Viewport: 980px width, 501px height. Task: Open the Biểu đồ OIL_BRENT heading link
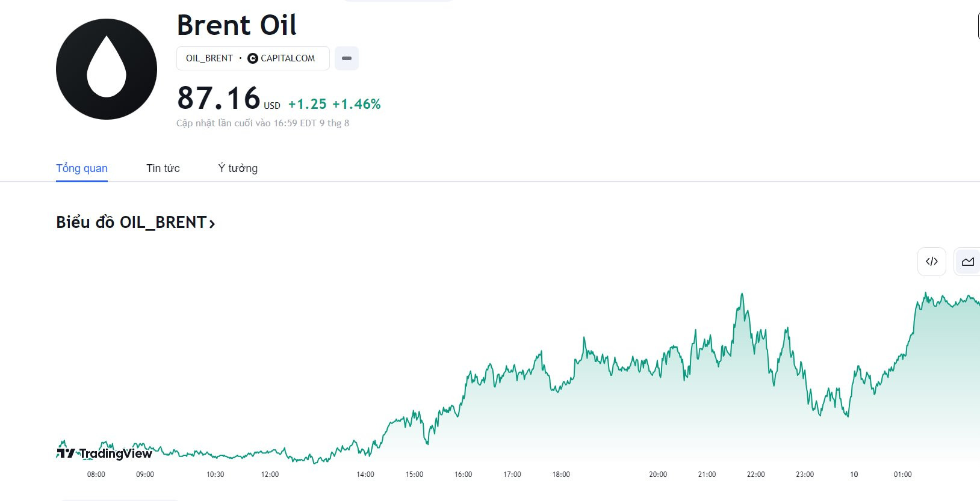tap(131, 223)
